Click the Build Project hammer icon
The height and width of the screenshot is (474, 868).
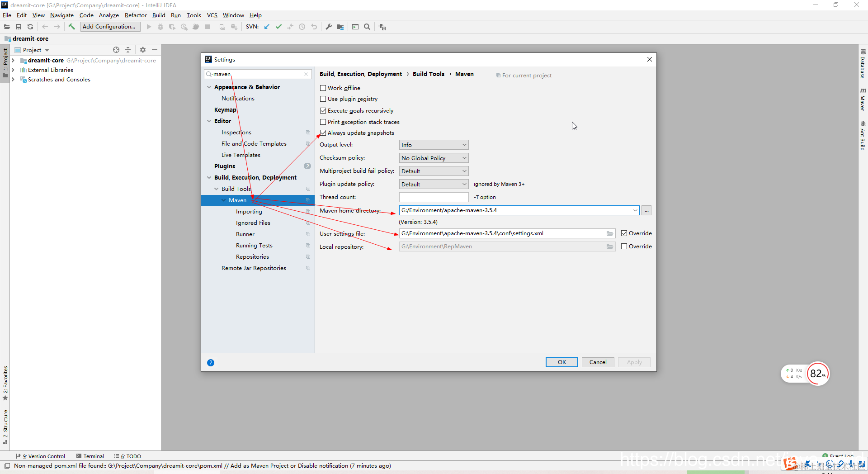click(71, 27)
